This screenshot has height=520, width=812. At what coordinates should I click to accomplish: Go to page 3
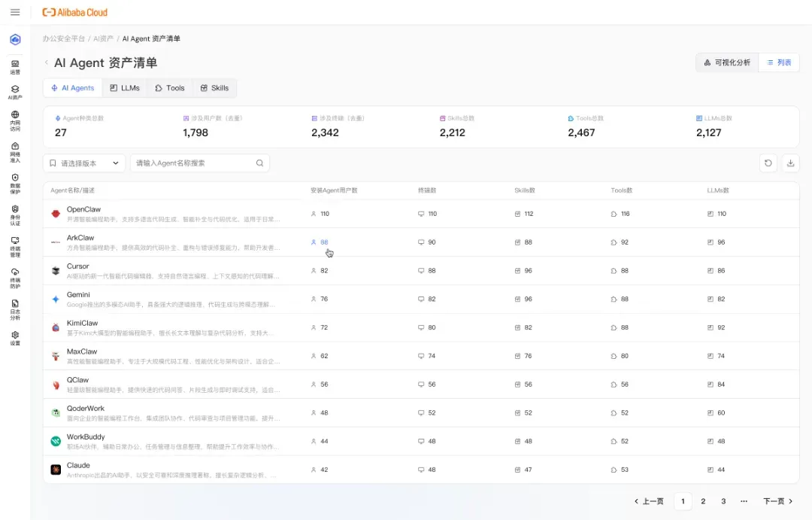tap(723, 501)
